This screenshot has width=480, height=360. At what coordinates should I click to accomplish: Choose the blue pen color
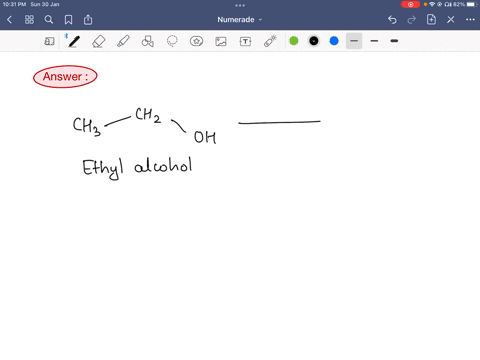coord(334,41)
